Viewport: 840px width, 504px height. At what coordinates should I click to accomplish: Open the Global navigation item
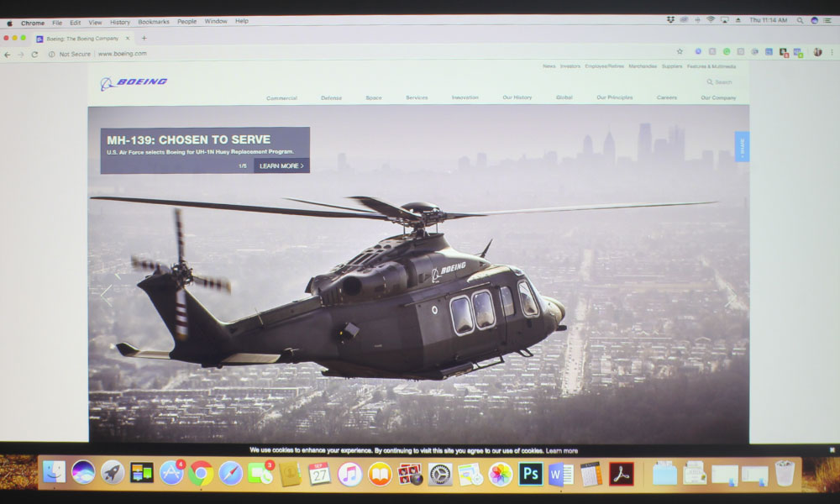coord(564,97)
